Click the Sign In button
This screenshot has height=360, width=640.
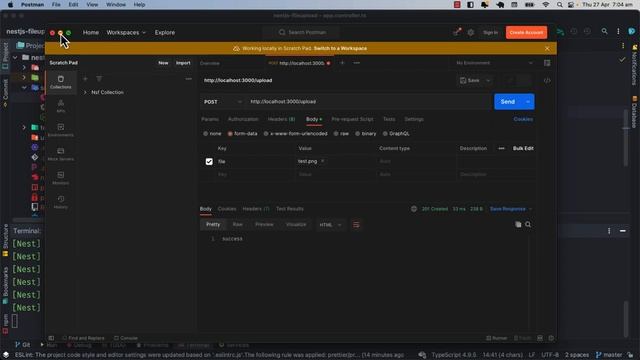[x=490, y=32]
